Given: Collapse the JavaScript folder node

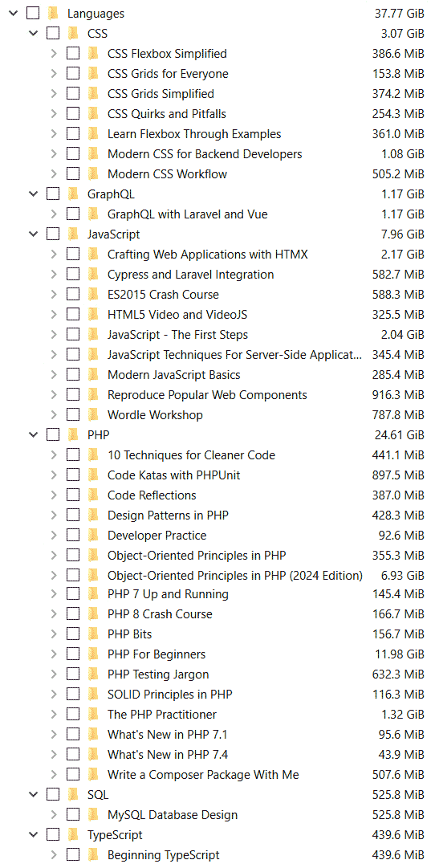Looking at the screenshot, I should tap(33, 234).
